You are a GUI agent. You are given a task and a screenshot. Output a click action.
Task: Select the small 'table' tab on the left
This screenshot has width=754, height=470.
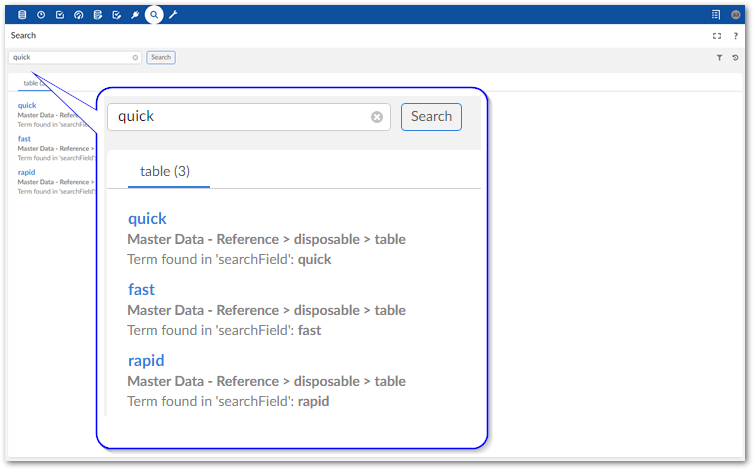(31, 84)
